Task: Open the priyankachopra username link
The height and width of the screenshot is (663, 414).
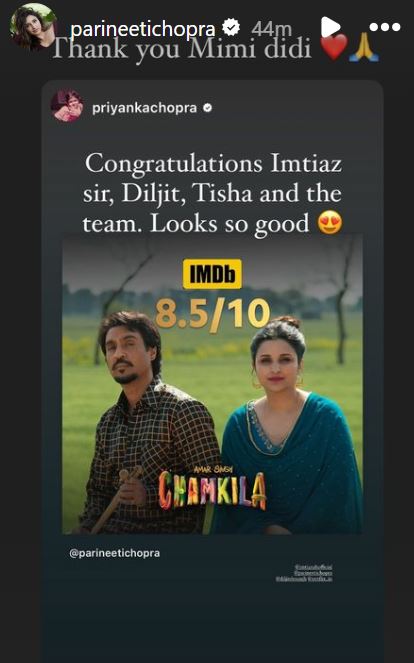Action: click(x=144, y=108)
